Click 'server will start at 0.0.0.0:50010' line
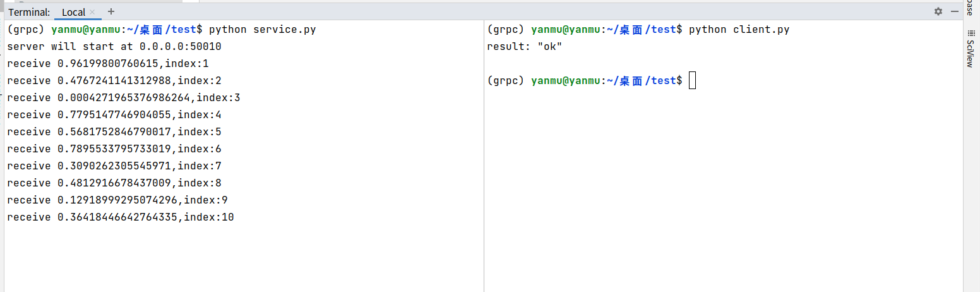This screenshot has height=292, width=980. point(114,46)
